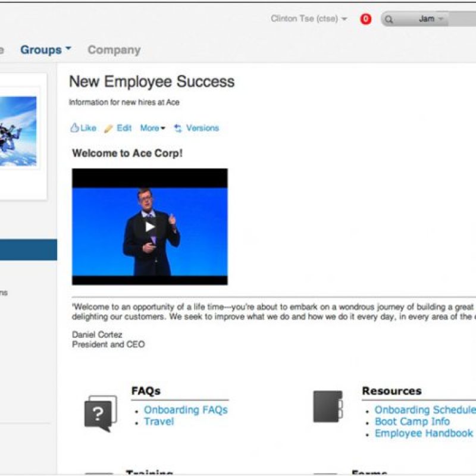Play the Welcome to Ace Corp video

point(150,226)
